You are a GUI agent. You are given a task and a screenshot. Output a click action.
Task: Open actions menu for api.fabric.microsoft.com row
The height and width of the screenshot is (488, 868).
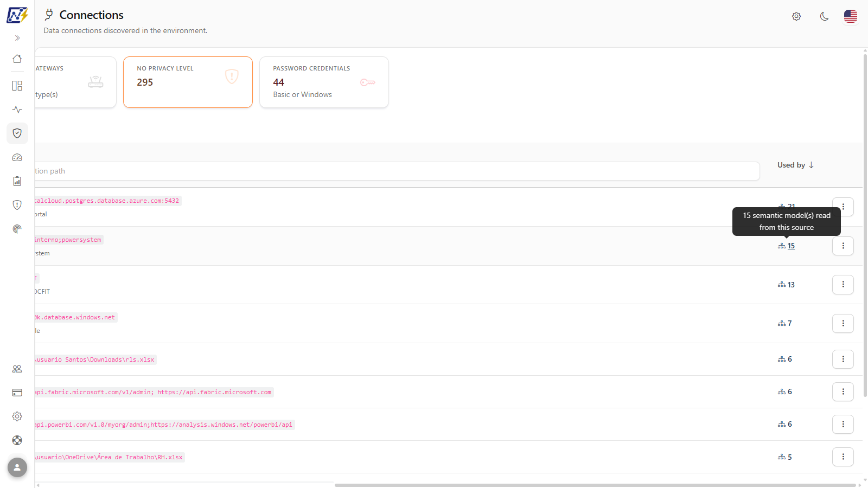pyautogui.click(x=843, y=391)
